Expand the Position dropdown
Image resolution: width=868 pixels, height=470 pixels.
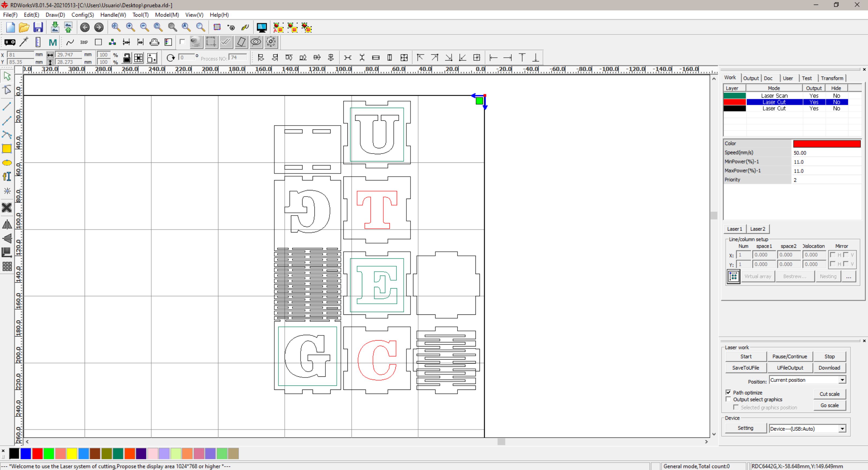pos(842,380)
